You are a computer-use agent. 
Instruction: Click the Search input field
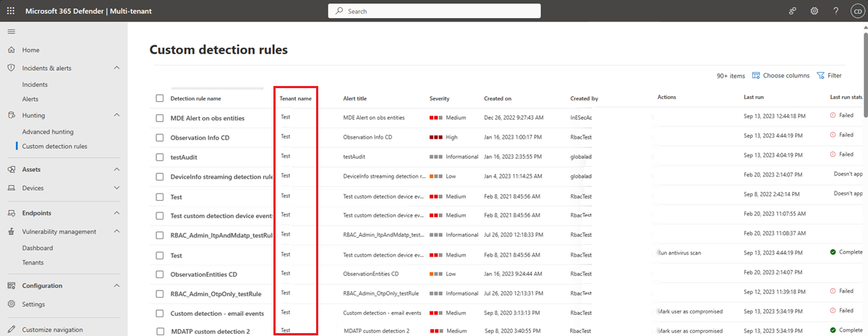click(x=435, y=11)
